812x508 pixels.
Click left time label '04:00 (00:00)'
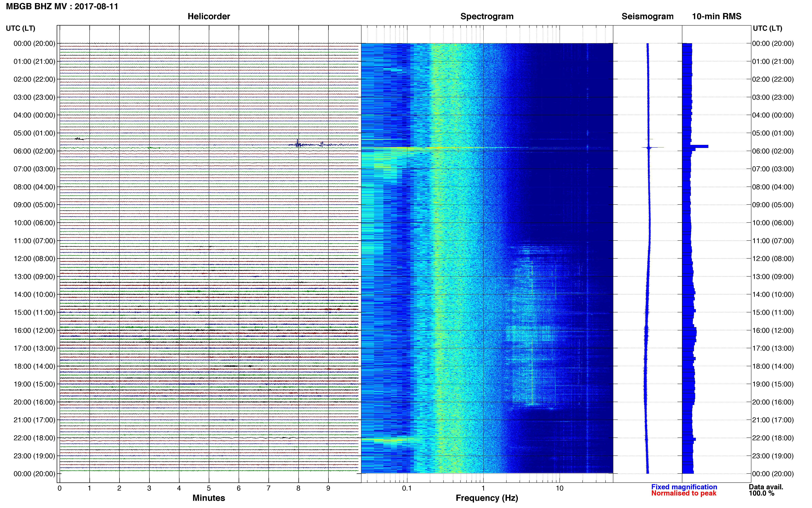[34, 115]
